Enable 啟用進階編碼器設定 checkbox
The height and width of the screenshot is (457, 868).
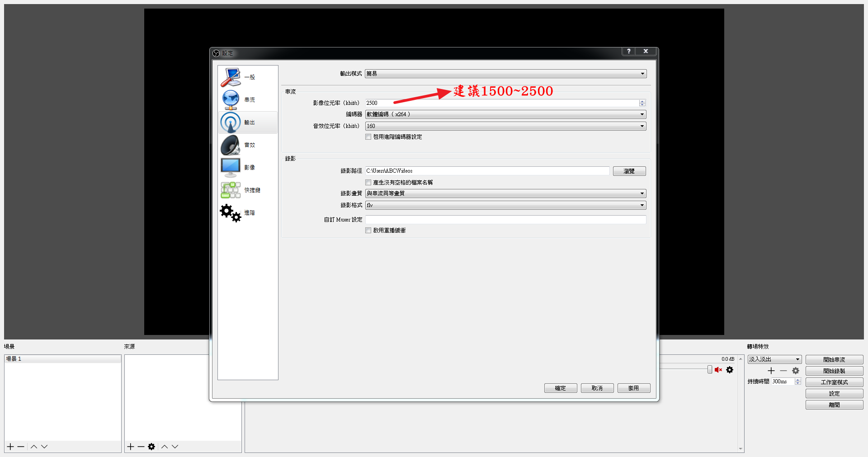(x=368, y=137)
